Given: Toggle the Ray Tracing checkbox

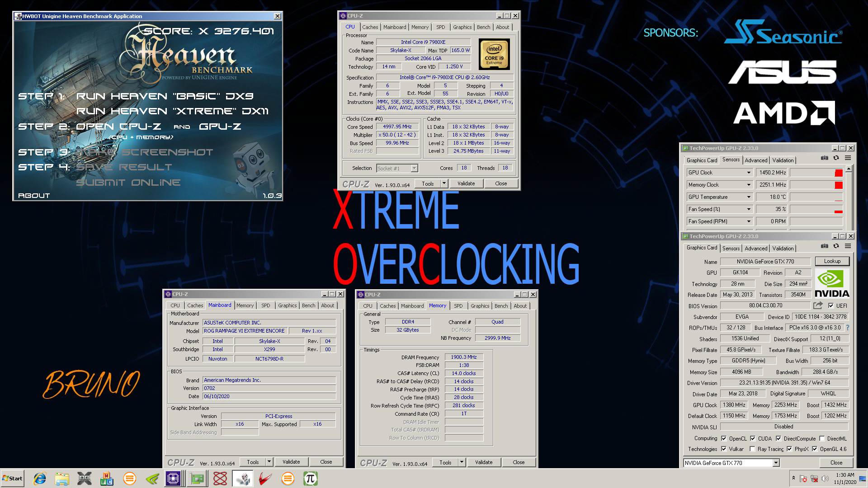Looking at the screenshot, I should (x=752, y=449).
